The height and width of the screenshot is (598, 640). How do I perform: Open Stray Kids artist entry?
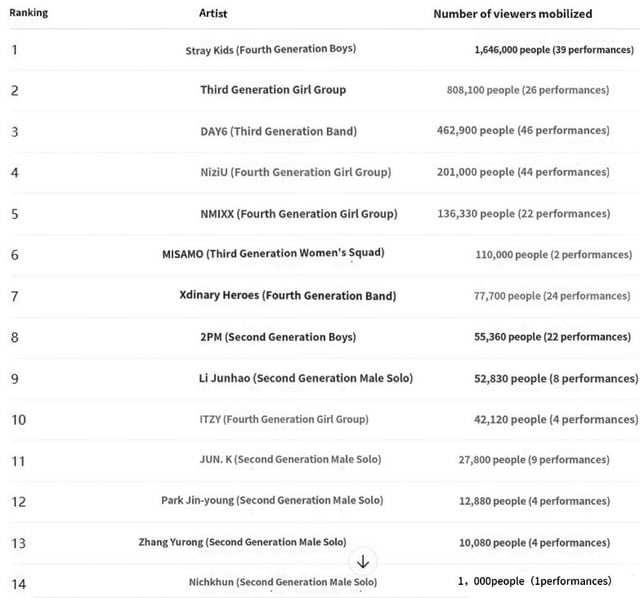[271, 49]
